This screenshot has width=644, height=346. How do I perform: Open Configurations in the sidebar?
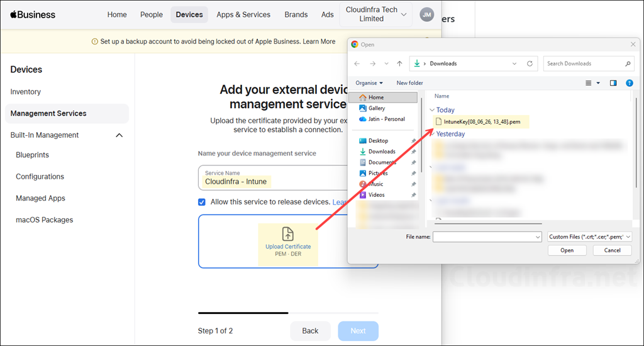[40, 177]
